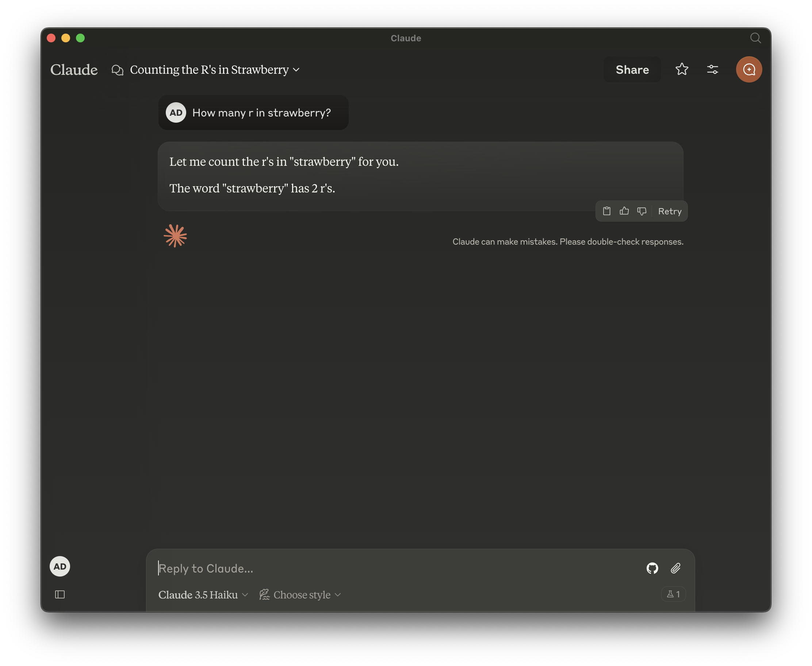Screen dimensions: 812x666
Task: Open the Claude 3.5 Haiku model selector
Action: (x=203, y=595)
